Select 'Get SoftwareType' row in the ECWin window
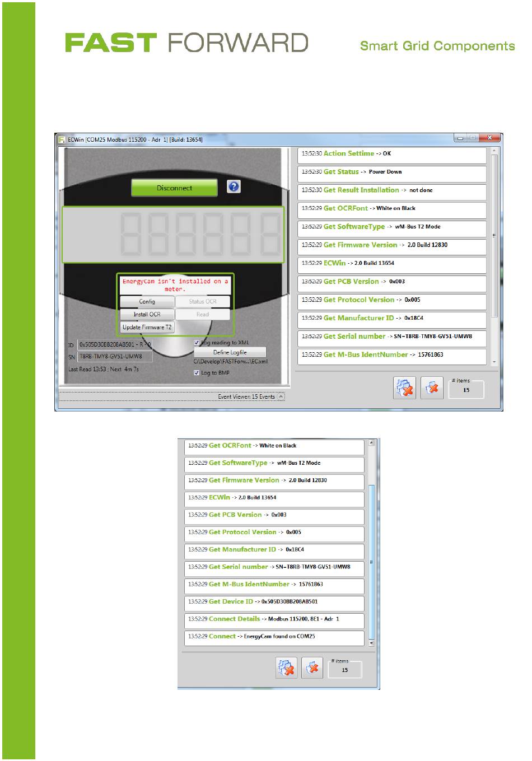The width and height of the screenshot is (532, 761). [x=391, y=228]
